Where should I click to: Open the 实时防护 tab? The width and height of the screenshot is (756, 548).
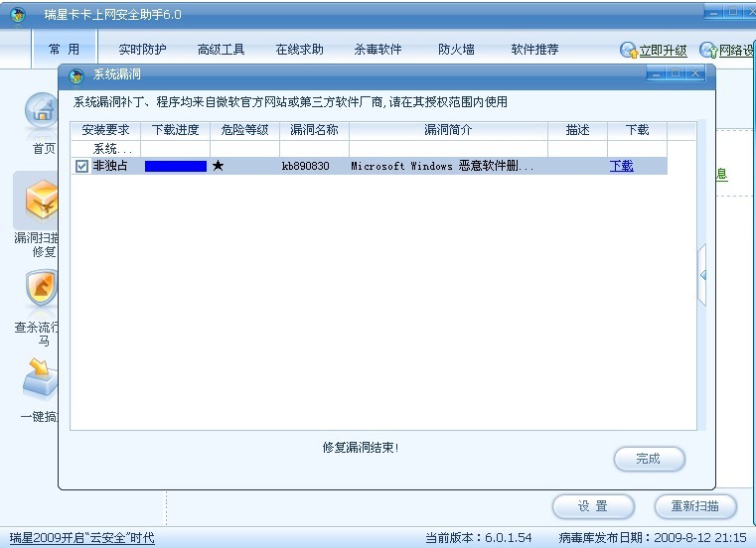142,50
